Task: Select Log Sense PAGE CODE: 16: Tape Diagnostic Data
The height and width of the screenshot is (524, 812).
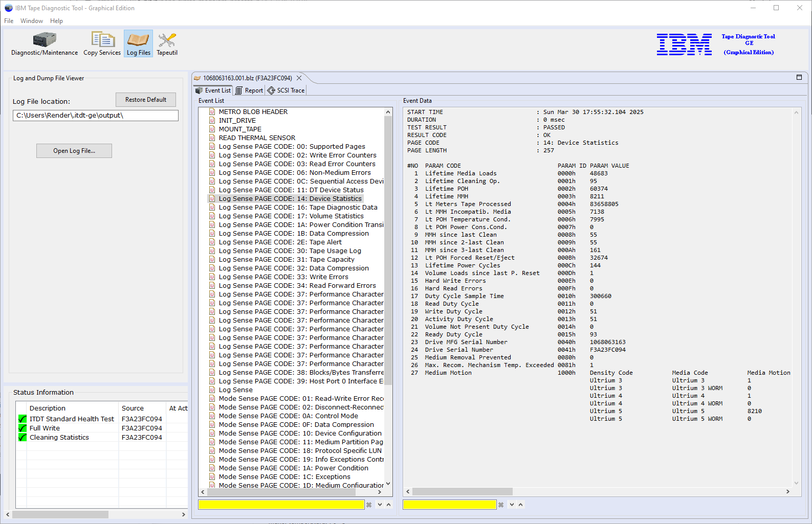Action: (x=298, y=207)
